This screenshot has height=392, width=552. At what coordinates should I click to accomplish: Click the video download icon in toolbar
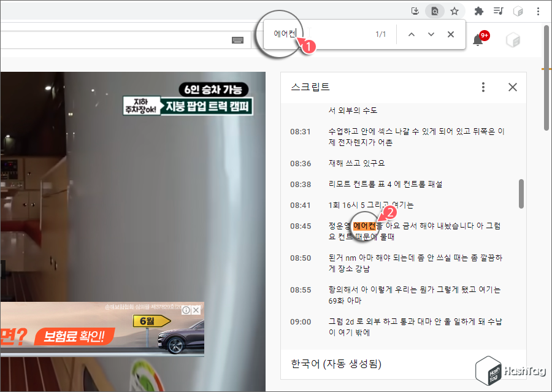[415, 11]
